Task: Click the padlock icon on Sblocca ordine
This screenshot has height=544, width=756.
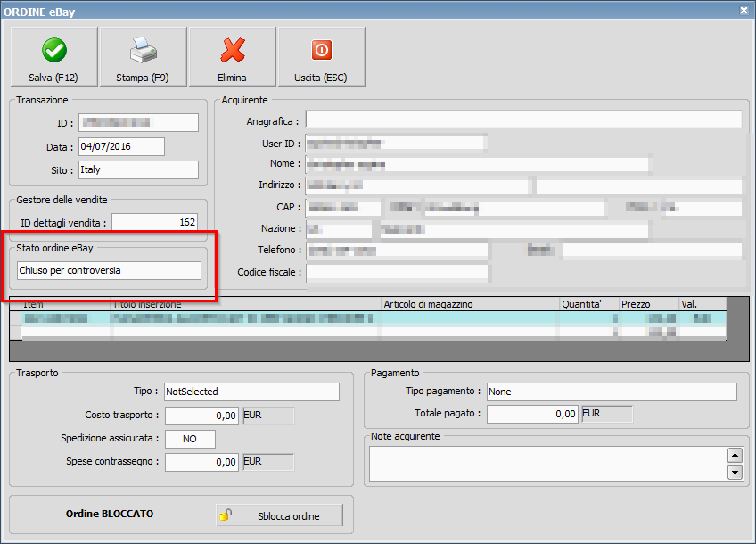Action: (226, 515)
